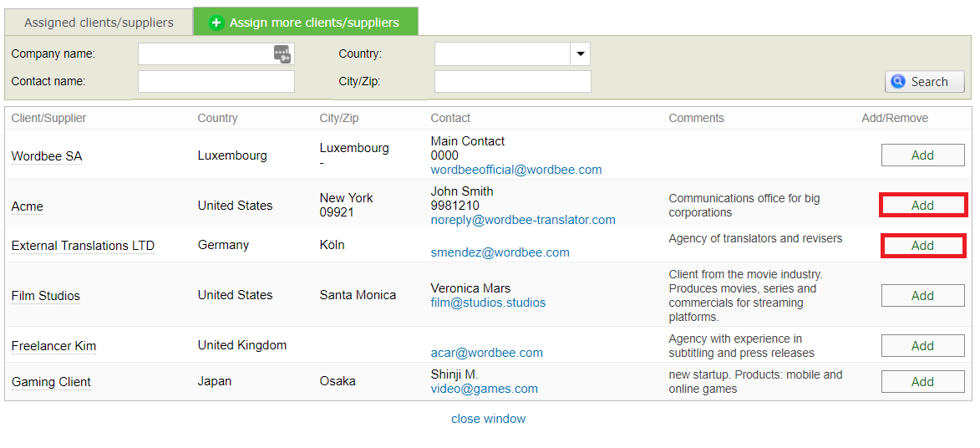This screenshot has width=980, height=448.
Task: Click the City/Zip input field
Action: tap(512, 82)
